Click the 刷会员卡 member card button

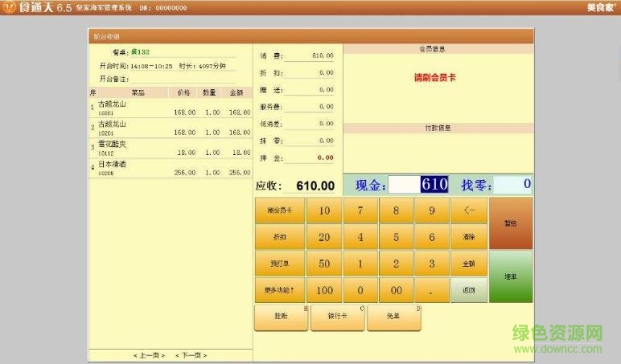279,211
